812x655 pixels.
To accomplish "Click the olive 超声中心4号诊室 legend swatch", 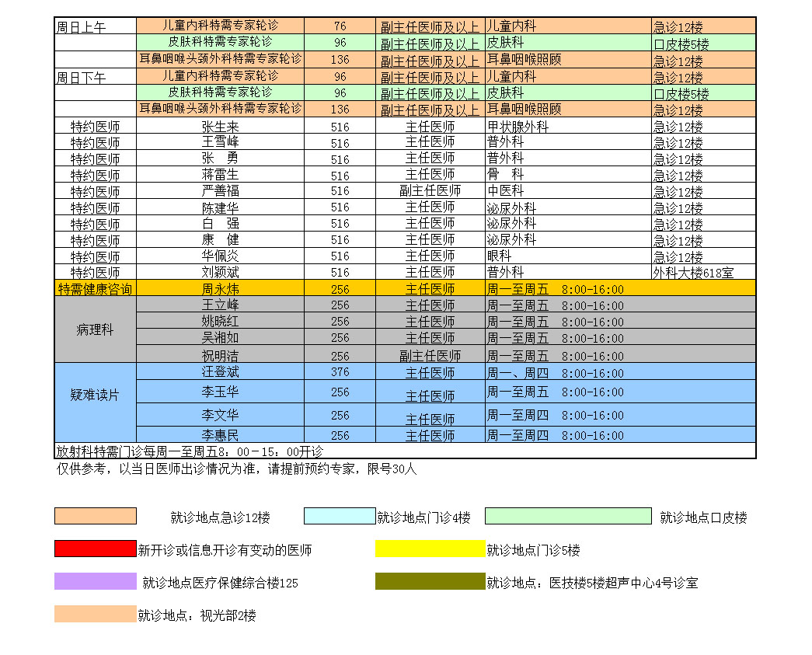I will [x=430, y=581].
